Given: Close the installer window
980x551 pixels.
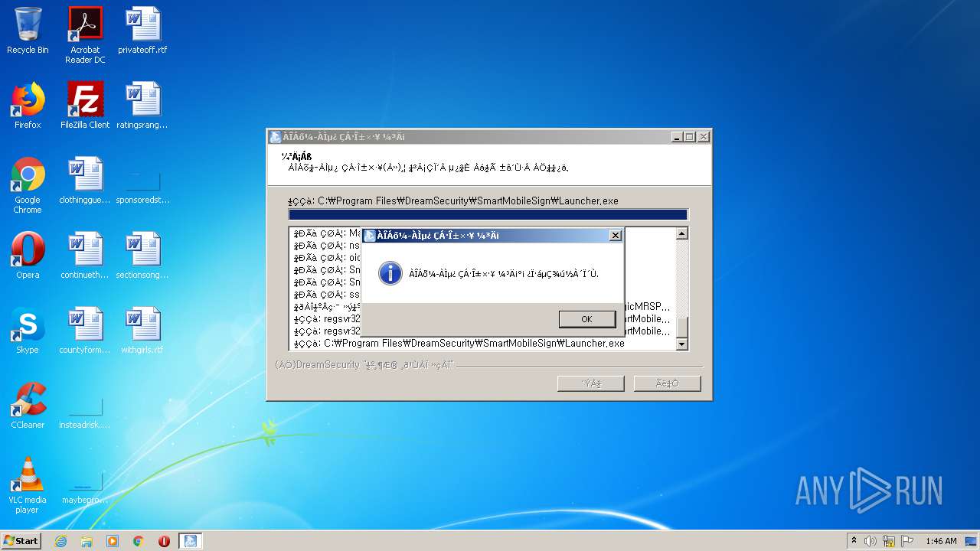Looking at the screenshot, I should (x=704, y=137).
